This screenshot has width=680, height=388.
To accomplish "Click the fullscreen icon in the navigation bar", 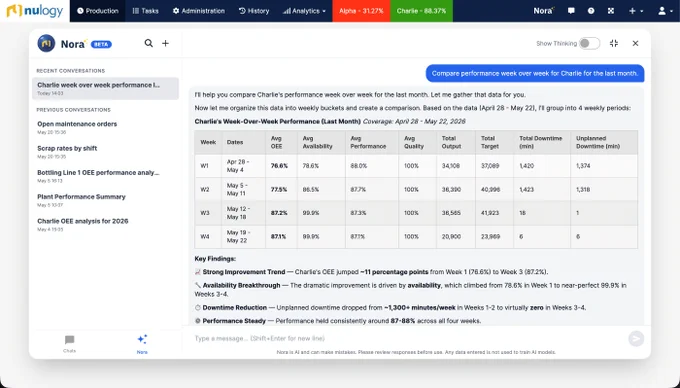I will 611,11.
